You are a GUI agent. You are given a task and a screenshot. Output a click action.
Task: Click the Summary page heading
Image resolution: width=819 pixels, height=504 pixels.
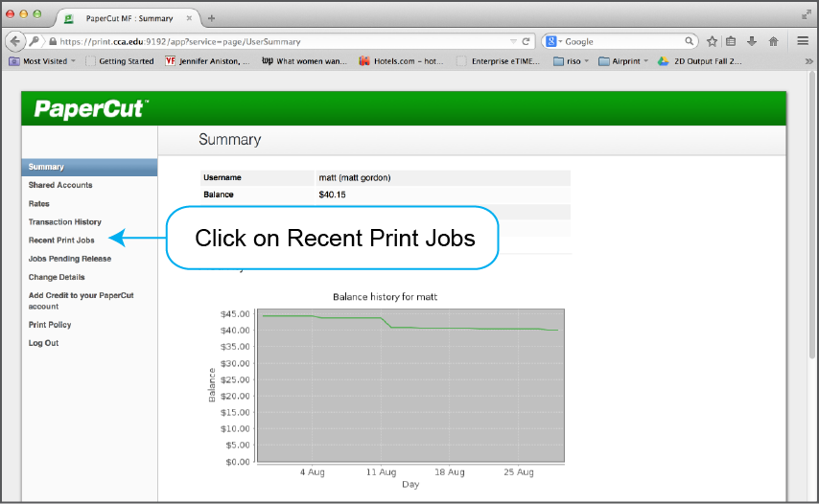pos(229,139)
